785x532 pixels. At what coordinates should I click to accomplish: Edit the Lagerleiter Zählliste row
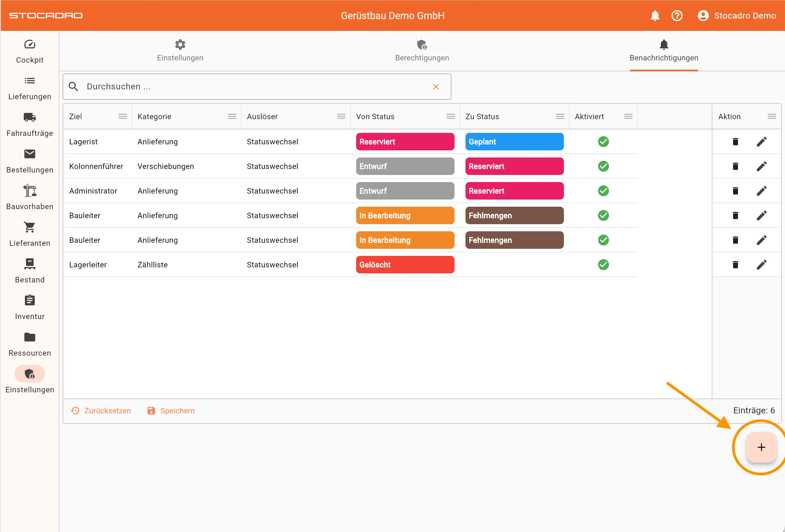[761, 264]
